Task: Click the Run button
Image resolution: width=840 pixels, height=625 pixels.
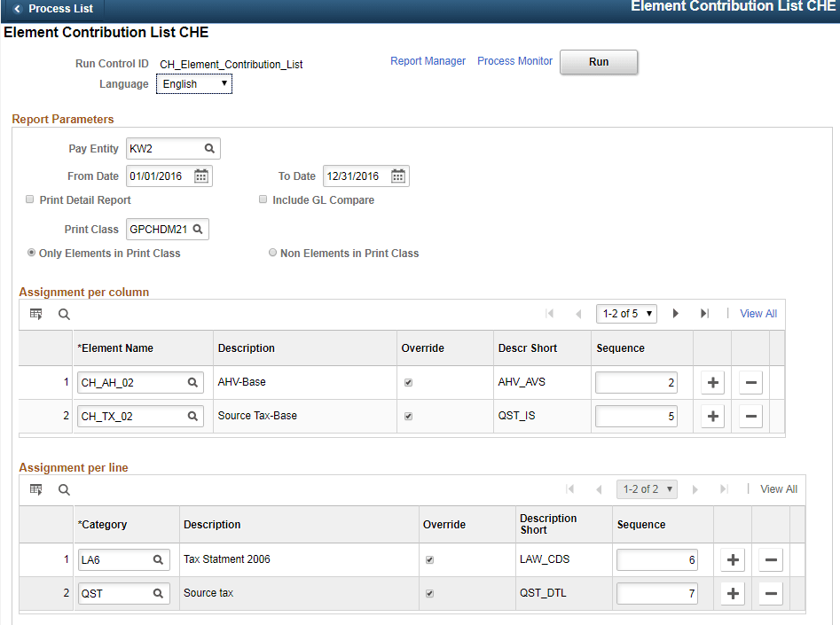Action: [x=598, y=62]
